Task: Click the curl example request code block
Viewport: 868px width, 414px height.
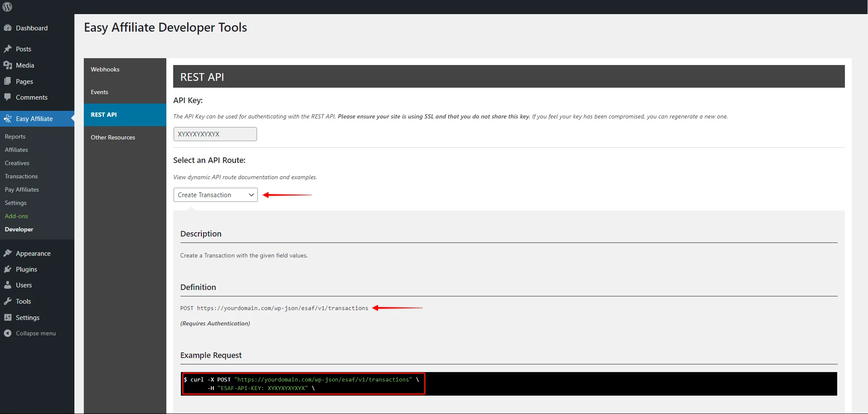Action: (509, 384)
